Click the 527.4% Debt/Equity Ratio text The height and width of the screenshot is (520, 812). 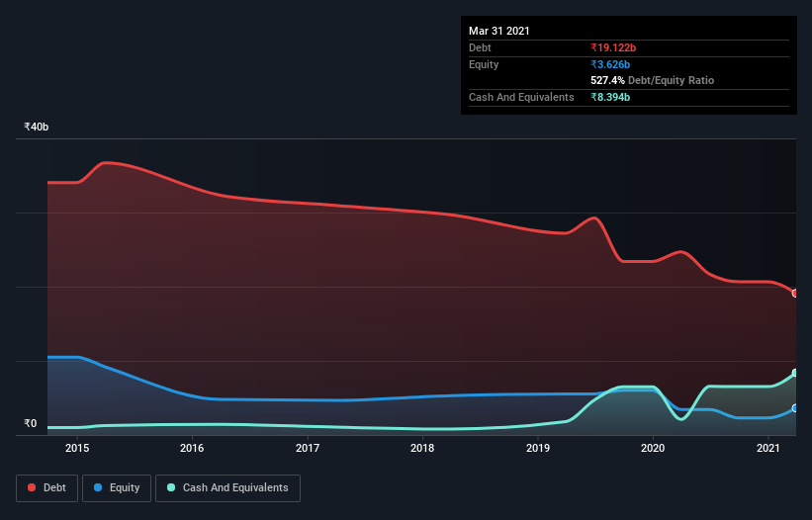[x=652, y=81]
